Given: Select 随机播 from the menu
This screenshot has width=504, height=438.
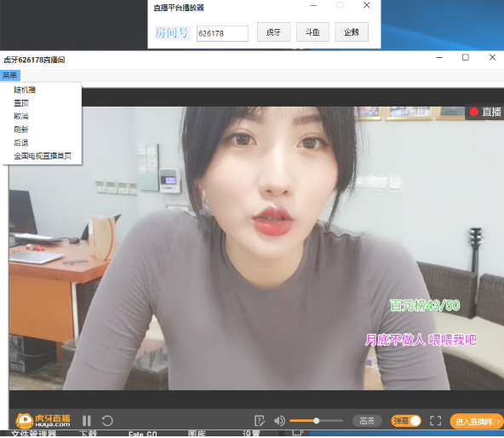Looking at the screenshot, I should tap(25, 89).
